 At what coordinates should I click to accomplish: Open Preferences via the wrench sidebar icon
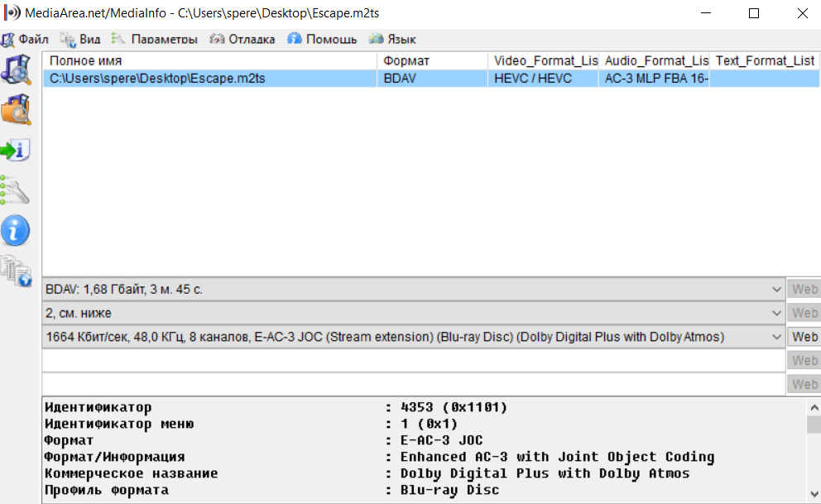16,190
